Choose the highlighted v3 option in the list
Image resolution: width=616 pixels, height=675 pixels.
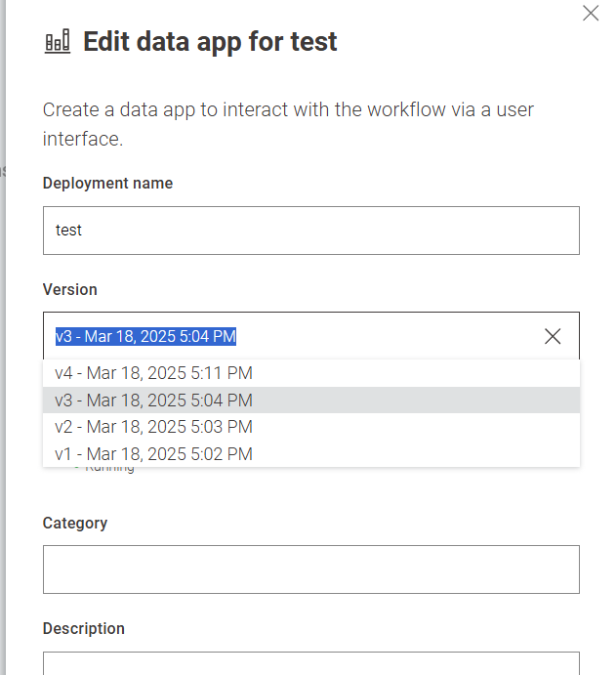153,401
